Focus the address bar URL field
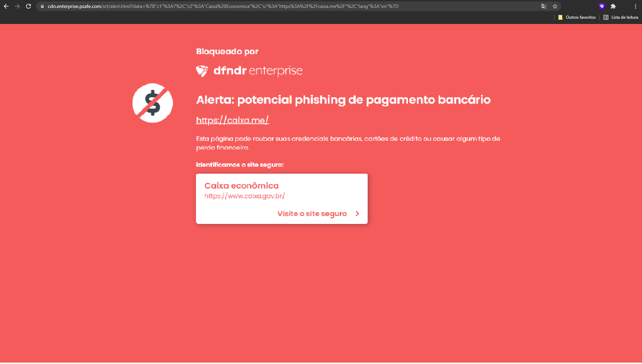Screen dimensions: 642x364 (291, 6)
